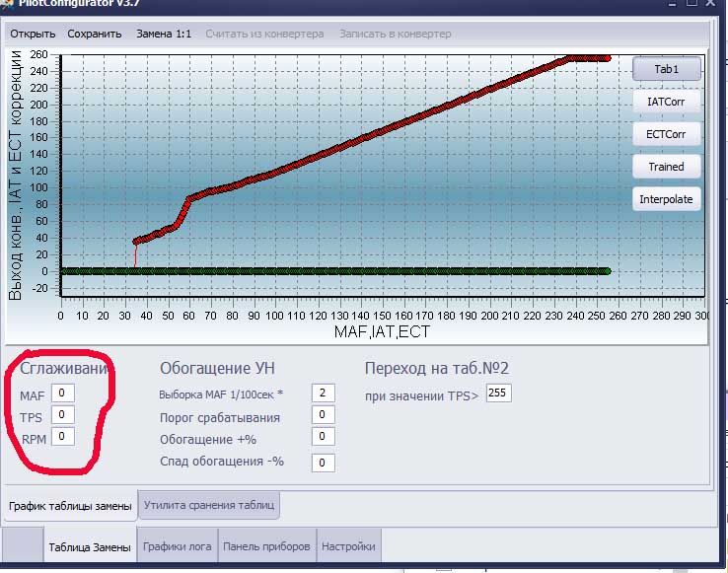Click the Обогащение +% input field

[324, 437]
